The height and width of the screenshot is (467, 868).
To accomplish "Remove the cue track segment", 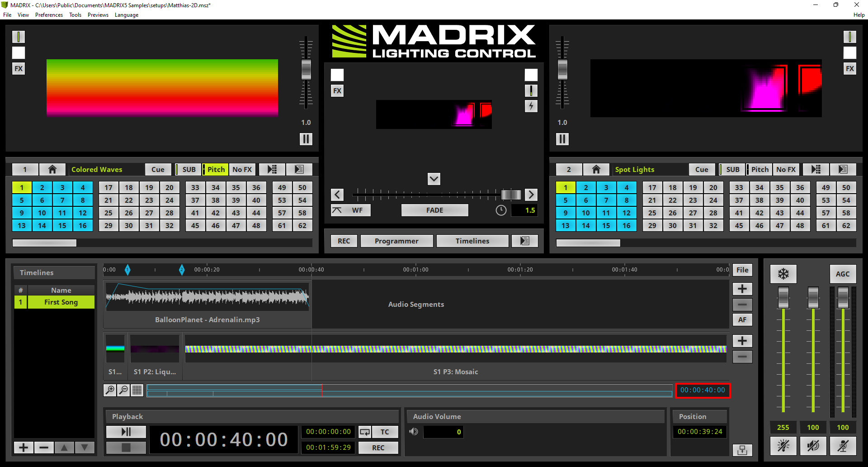I will [x=742, y=357].
